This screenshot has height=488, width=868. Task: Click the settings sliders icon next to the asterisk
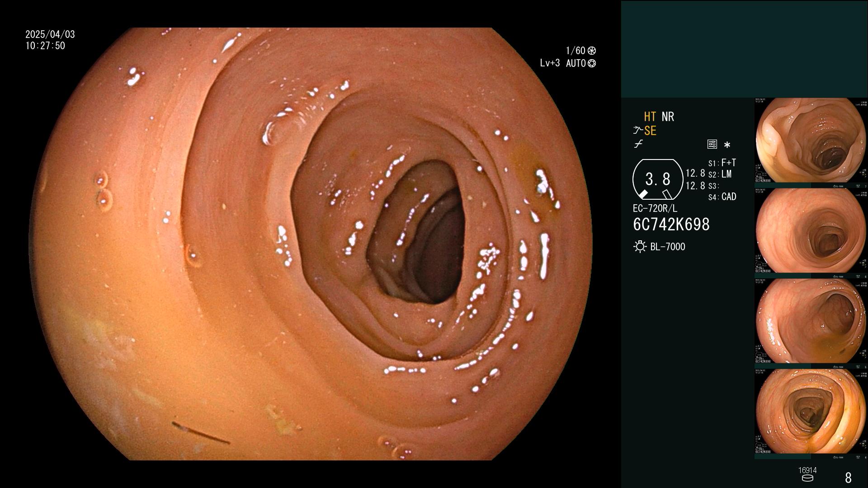tap(712, 144)
